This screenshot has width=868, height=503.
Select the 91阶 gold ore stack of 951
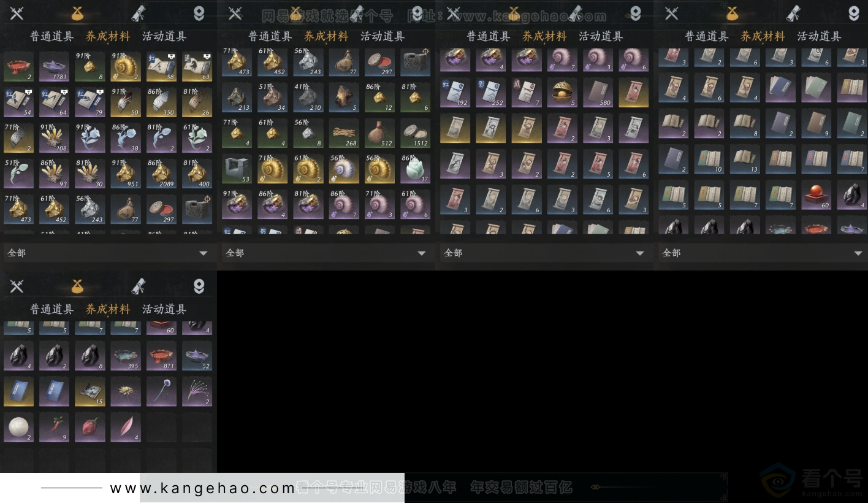pyautogui.click(x=126, y=174)
